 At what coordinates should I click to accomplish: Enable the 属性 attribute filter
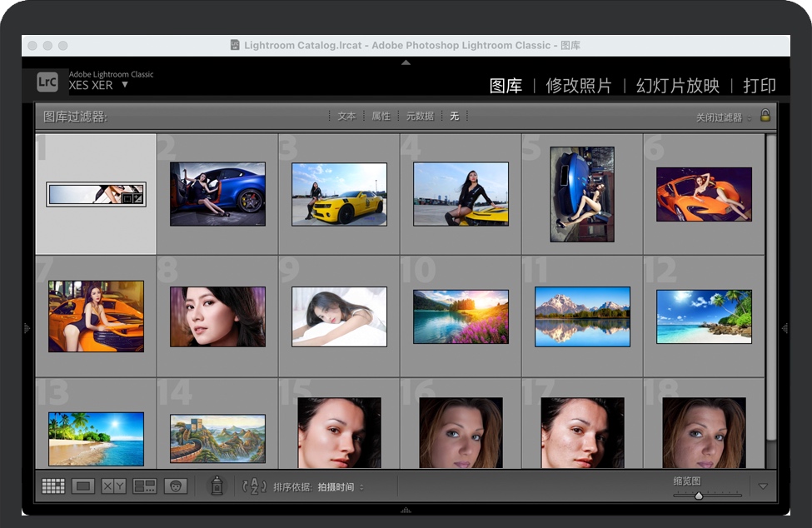pyautogui.click(x=381, y=117)
